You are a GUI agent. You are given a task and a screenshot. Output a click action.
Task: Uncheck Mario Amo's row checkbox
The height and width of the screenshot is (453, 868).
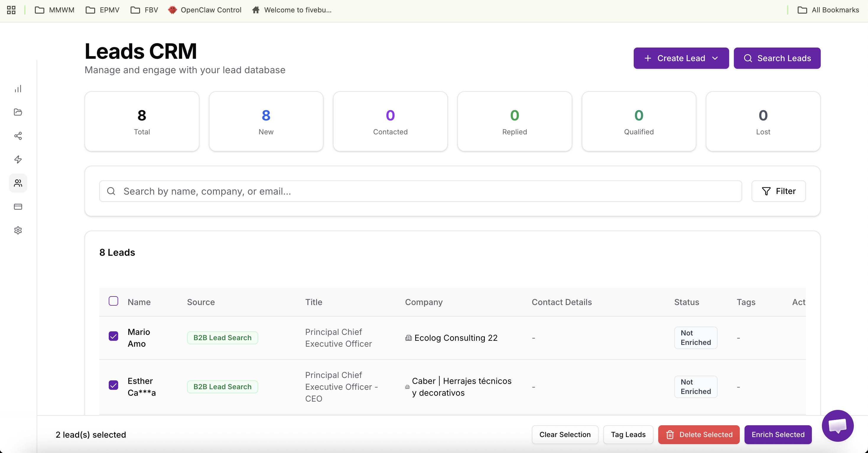click(113, 336)
